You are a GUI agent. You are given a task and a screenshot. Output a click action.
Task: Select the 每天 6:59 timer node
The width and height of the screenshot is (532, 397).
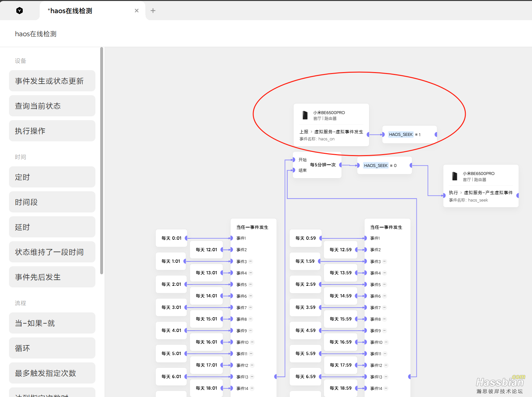(x=306, y=376)
